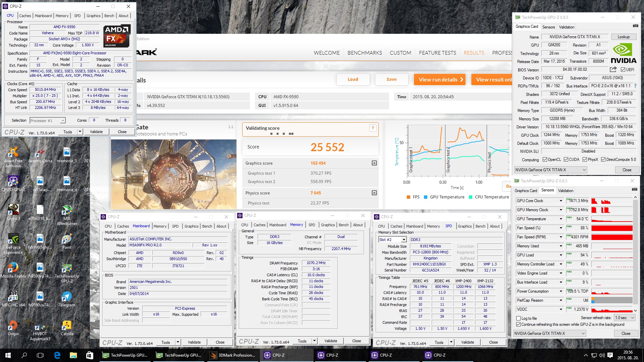Open Mozilla Firefox desktop icon
Image resolution: width=644 pixels, height=362 pixels.
13,270
